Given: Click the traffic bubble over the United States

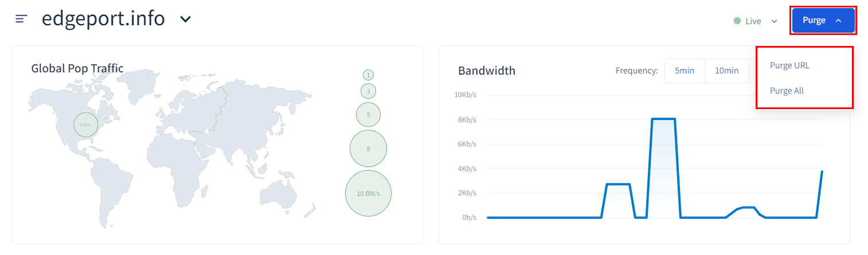Looking at the screenshot, I should click(x=85, y=125).
